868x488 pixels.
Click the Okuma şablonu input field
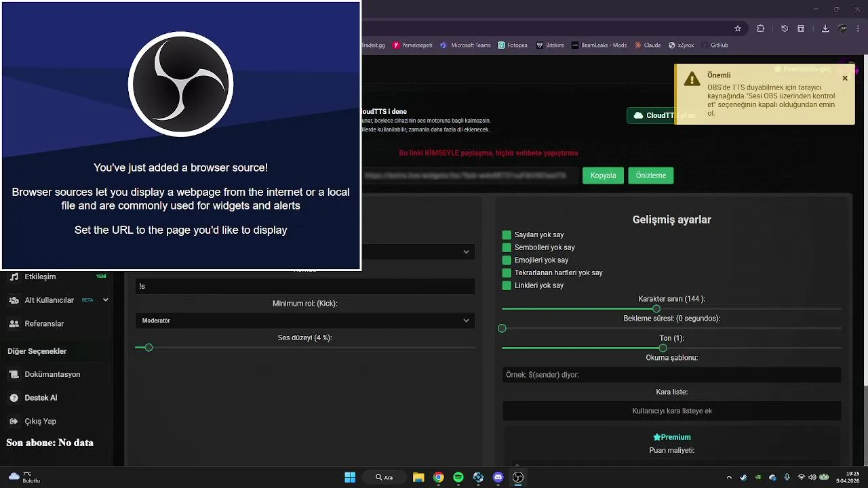[x=671, y=375]
